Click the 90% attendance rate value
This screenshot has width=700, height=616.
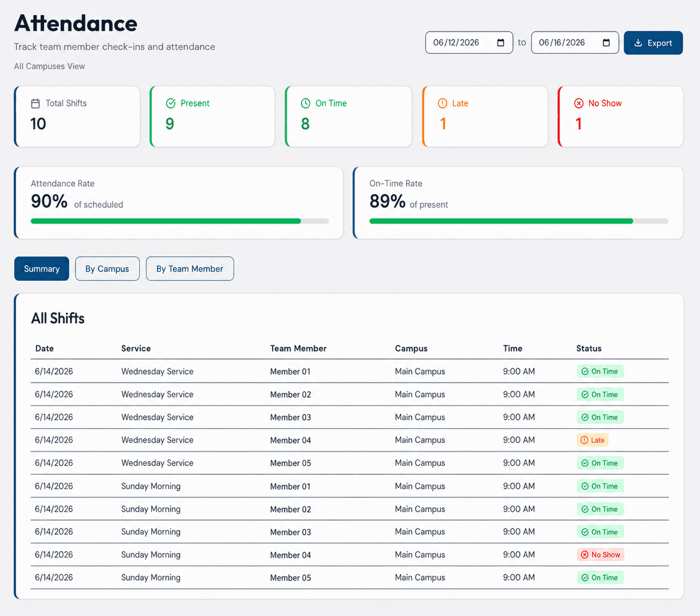click(x=49, y=201)
